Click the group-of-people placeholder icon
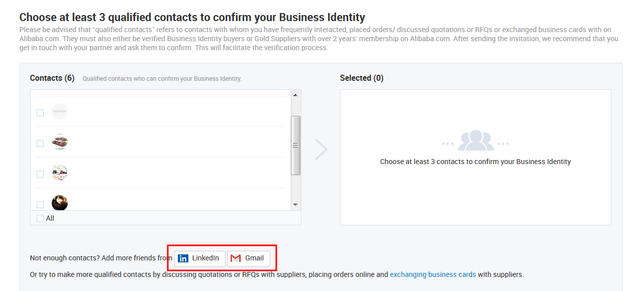The height and width of the screenshot is (291, 644). coord(476,140)
